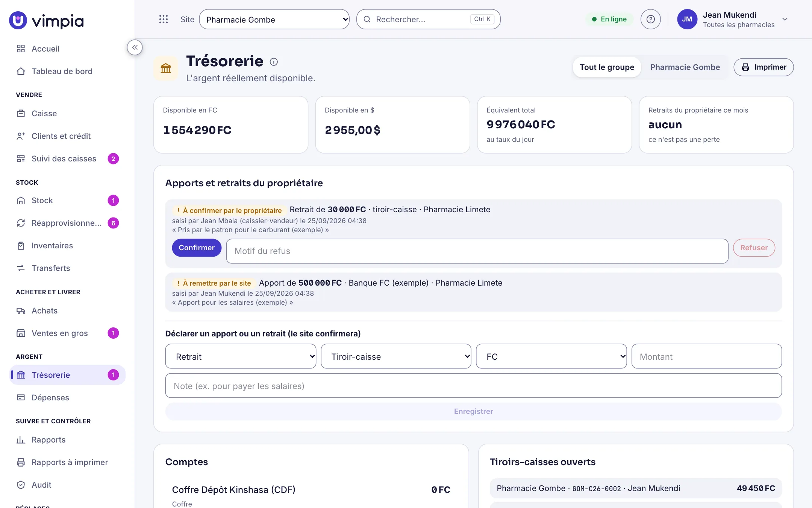The width and height of the screenshot is (812, 508).
Task: Click the Note input field
Action: (x=473, y=386)
